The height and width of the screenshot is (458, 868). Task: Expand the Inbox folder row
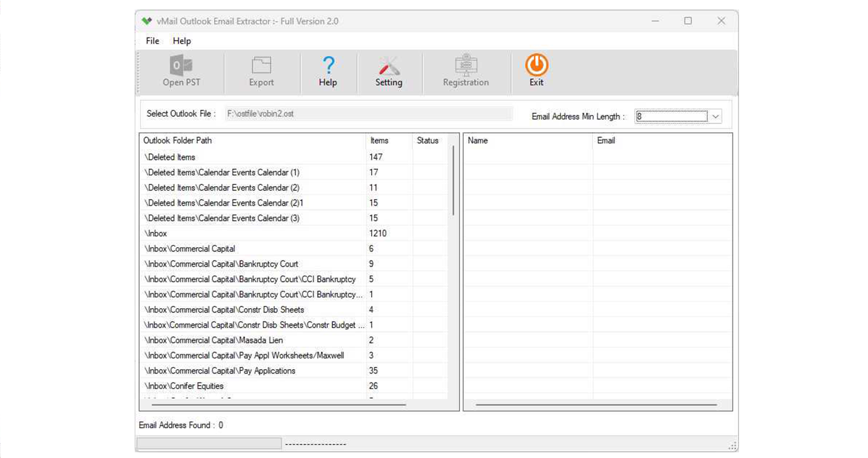coord(156,233)
